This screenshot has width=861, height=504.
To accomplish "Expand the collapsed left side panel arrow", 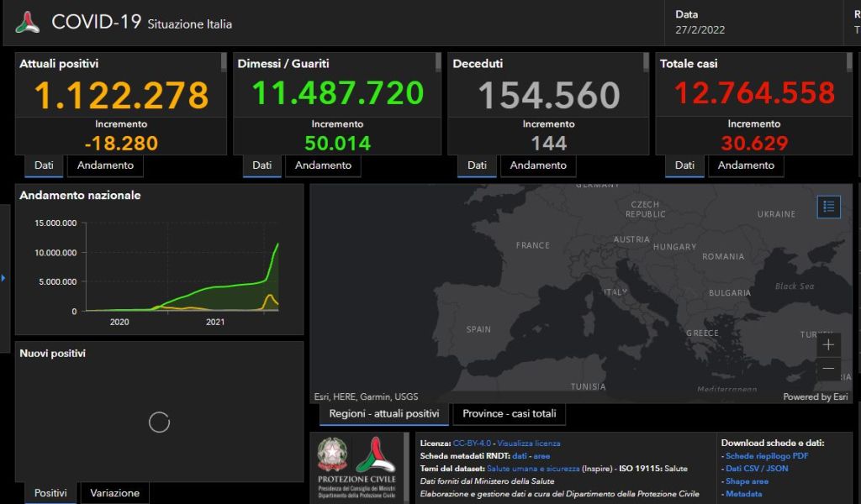I will 3,277.
